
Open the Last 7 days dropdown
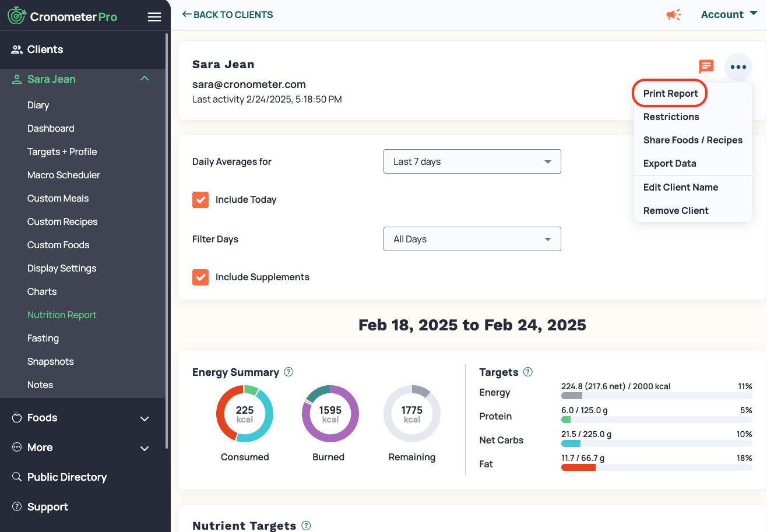(x=472, y=161)
